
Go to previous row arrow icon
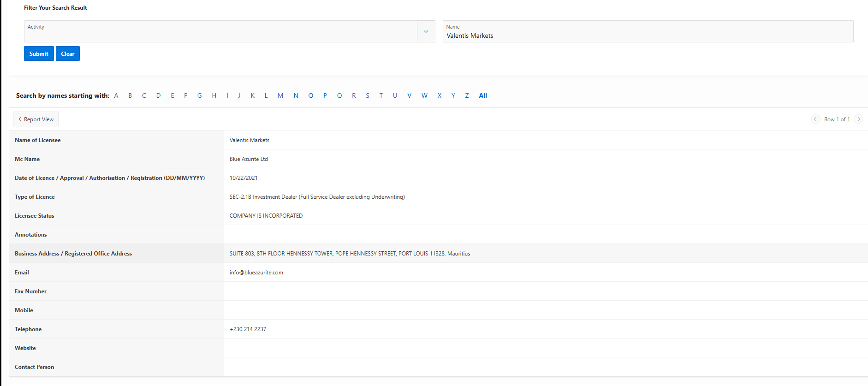coord(815,119)
